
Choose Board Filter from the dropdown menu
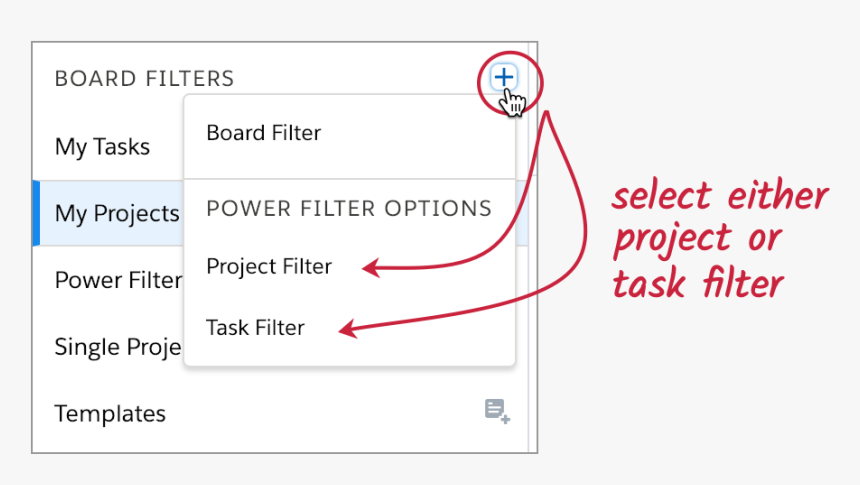pos(263,133)
